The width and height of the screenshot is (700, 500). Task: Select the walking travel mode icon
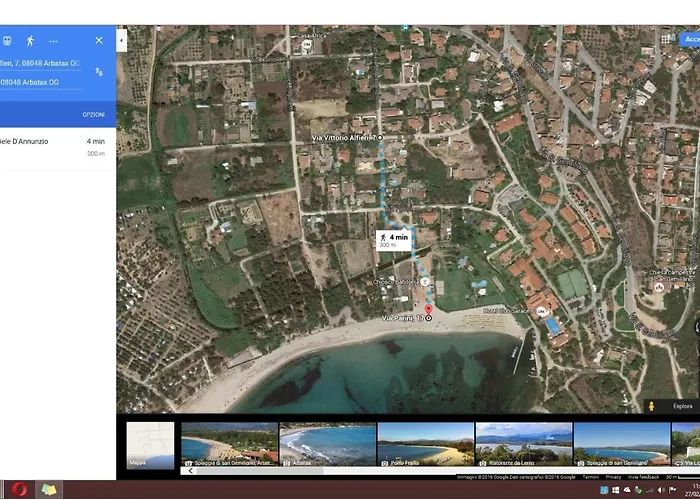pos(29,41)
